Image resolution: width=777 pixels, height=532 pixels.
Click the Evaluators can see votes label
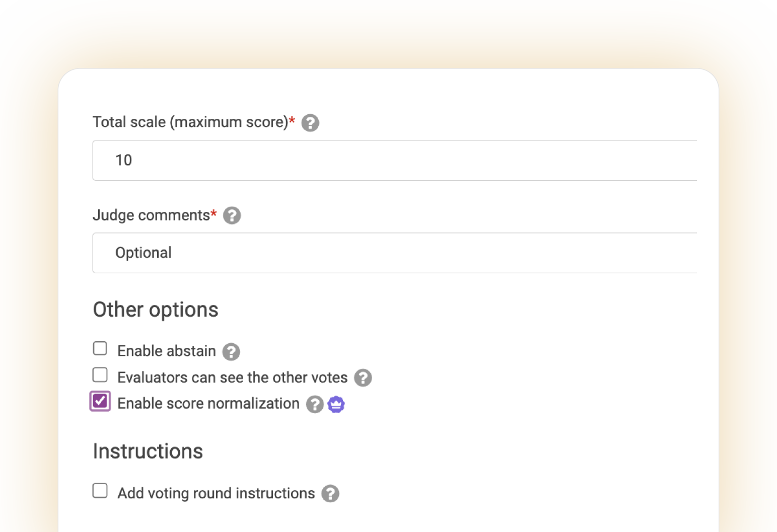[x=232, y=377]
